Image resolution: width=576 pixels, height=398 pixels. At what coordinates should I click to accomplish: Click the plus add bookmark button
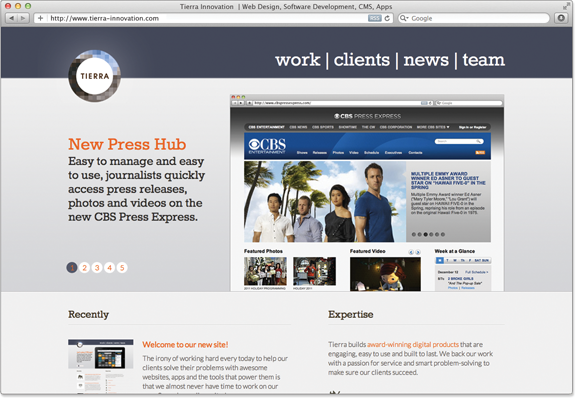[x=40, y=18]
